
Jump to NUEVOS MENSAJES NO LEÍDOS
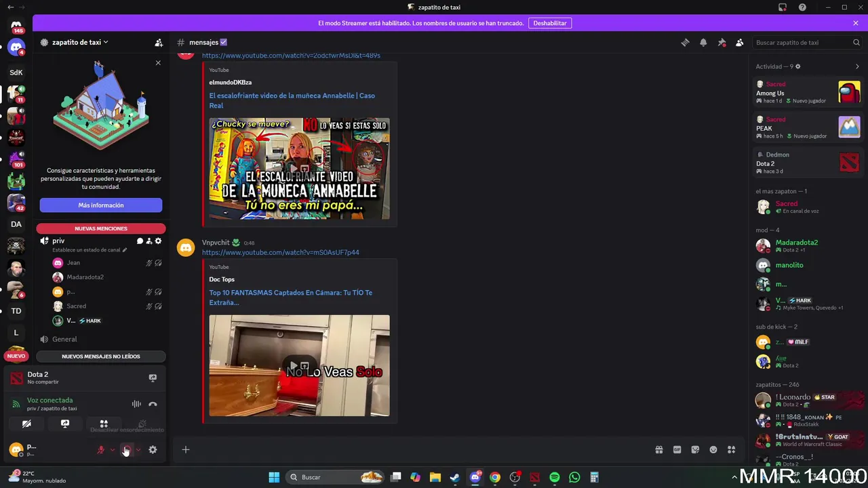pos(101,357)
